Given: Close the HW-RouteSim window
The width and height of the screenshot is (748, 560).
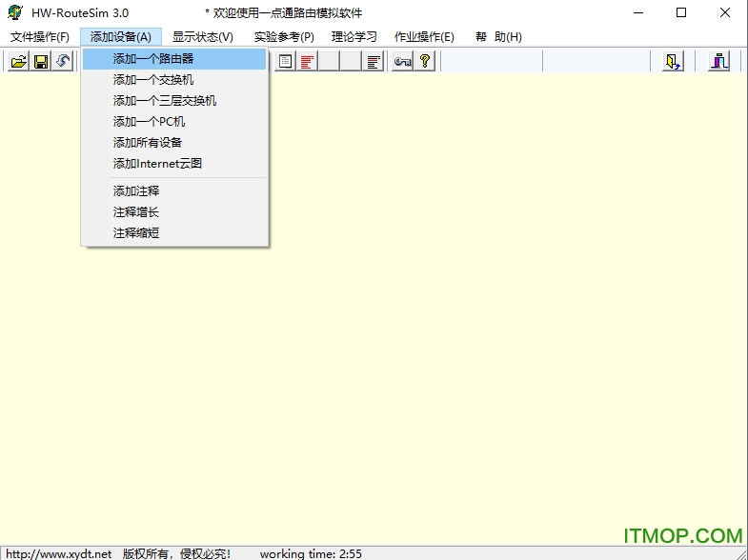Looking at the screenshot, I should coord(724,13).
